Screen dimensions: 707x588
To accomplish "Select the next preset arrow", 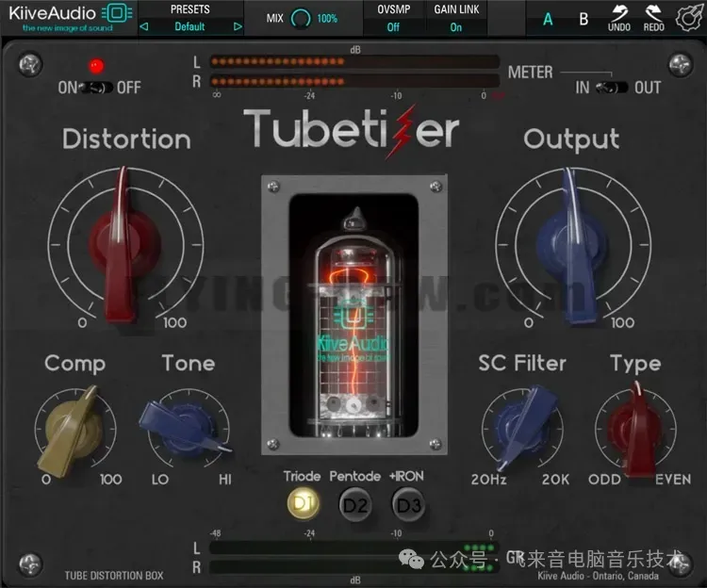I will (238, 26).
